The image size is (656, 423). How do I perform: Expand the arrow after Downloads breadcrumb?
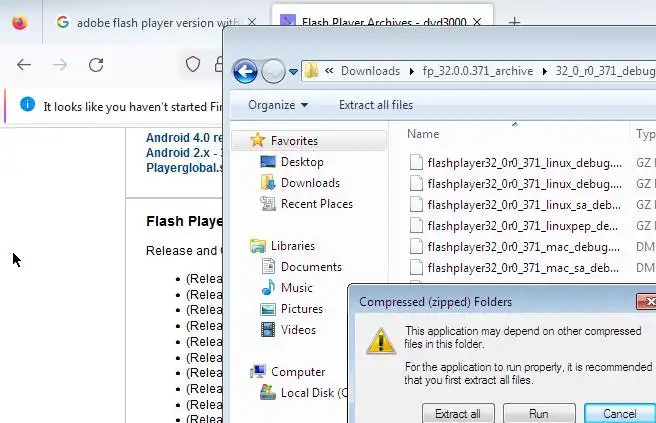pyautogui.click(x=412, y=72)
